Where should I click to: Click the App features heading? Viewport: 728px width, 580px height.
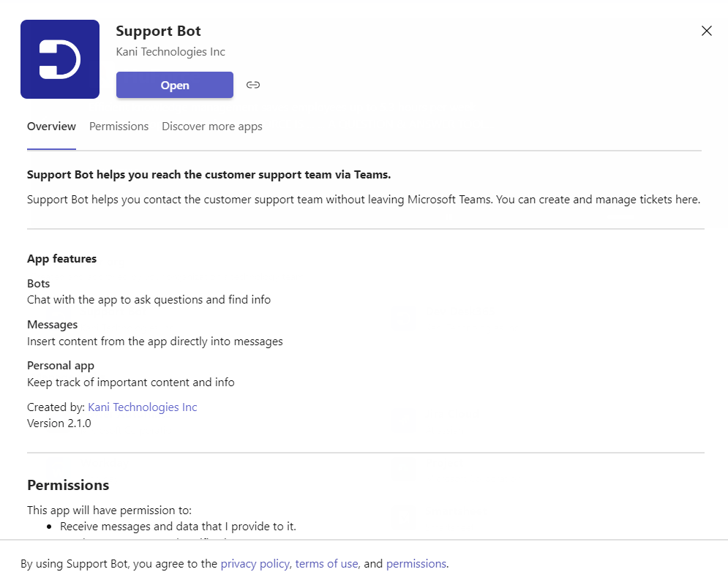pyautogui.click(x=61, y=258)
